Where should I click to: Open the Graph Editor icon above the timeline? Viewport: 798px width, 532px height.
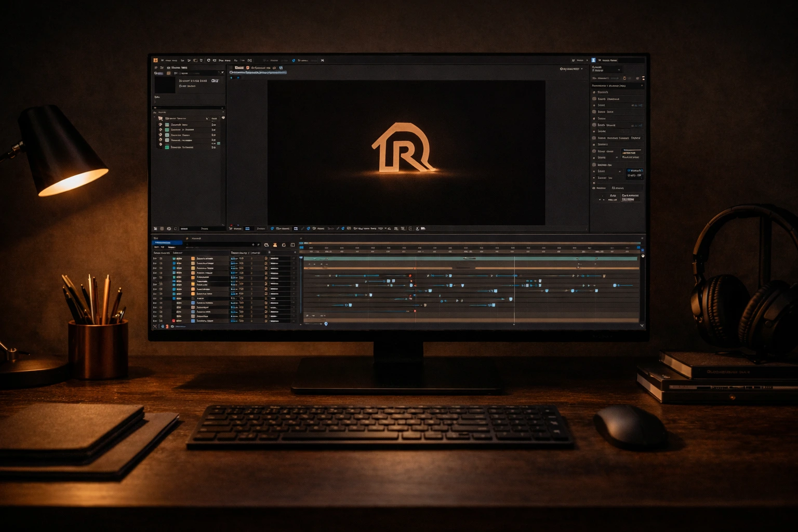coord(292,245)
